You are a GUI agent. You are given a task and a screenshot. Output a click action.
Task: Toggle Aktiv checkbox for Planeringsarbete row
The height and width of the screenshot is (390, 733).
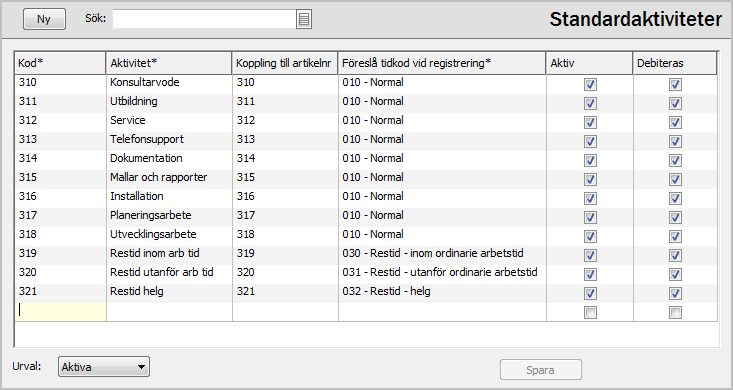pyautogui.click(x=590, y=217)
